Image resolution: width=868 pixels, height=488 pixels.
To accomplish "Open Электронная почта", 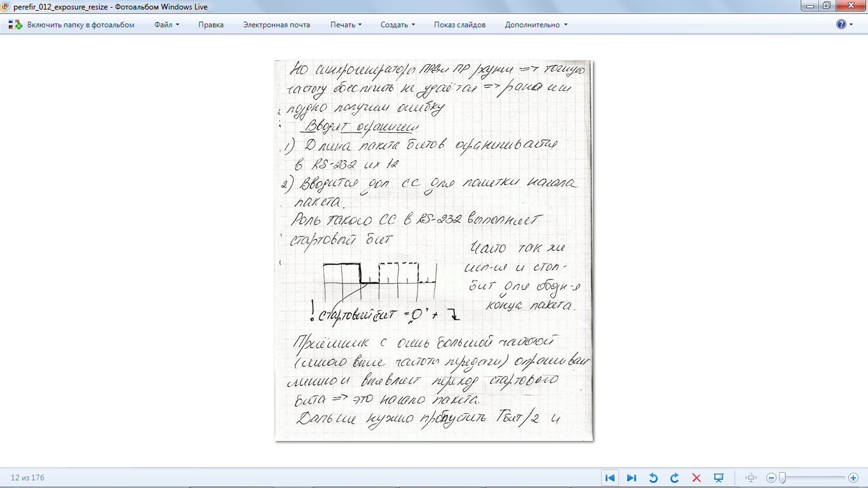I will 276,25.
